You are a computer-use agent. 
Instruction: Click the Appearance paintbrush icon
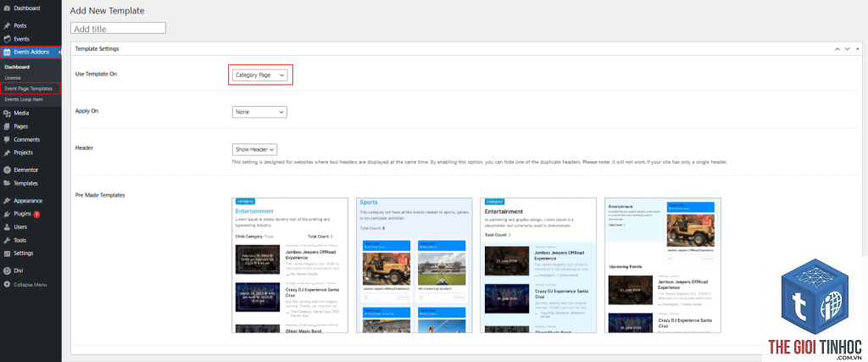click(x=7, y=201)
